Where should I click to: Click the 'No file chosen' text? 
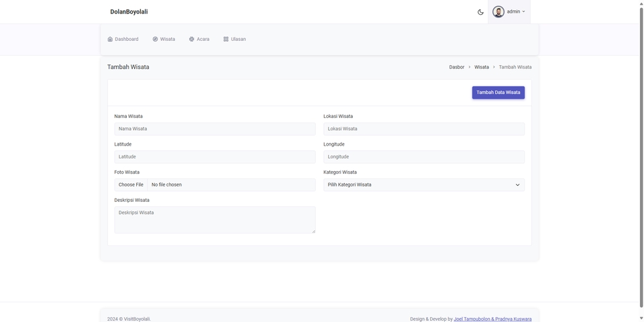tap(166, 185)
